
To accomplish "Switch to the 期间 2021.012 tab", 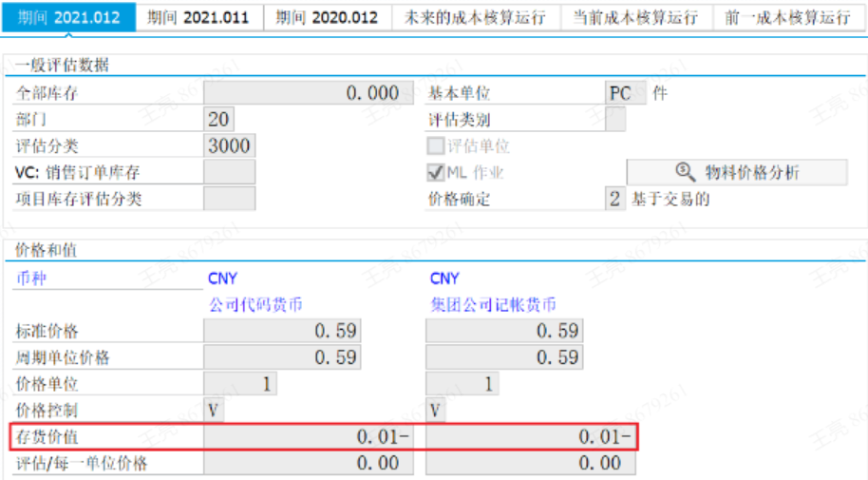I will point(68,17).
